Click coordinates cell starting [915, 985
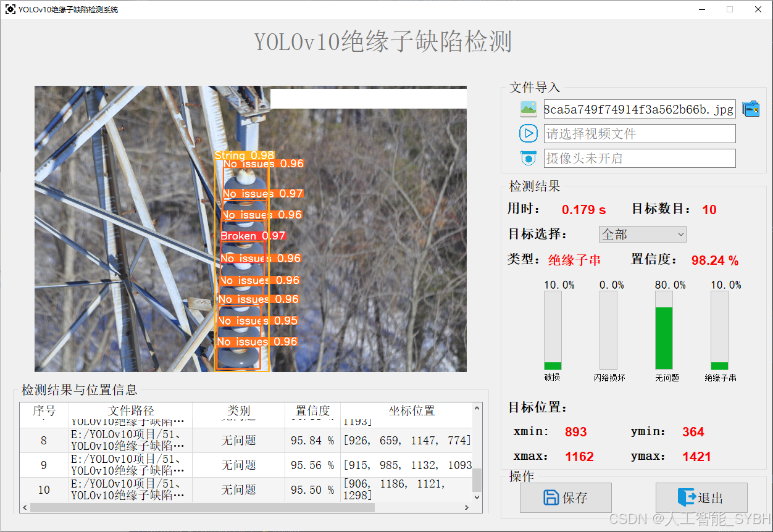This screenshot has height=532, width=773. pos(406,465)
